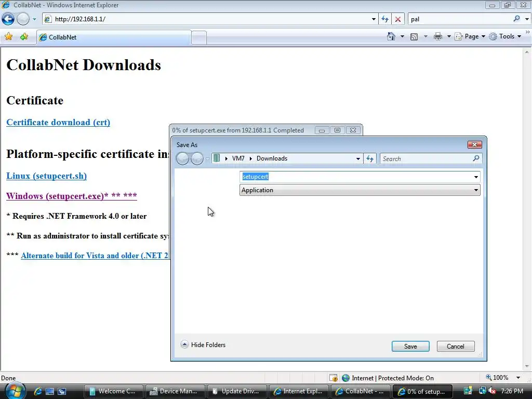
Task: Open the 100% zoom level dropdown
Action: pos(518,378)
